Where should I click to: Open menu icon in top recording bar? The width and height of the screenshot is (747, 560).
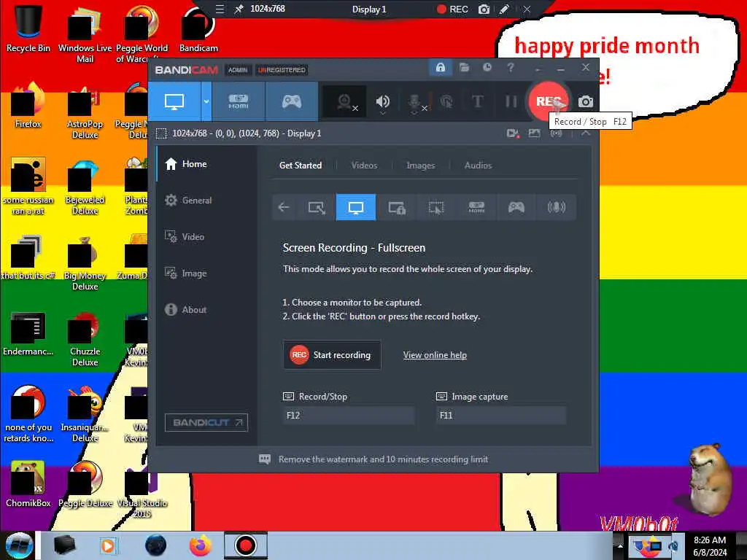(x=220, y=9)
